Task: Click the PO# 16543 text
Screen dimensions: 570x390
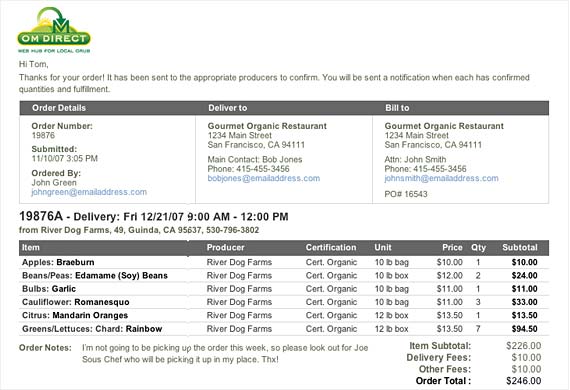Action: point(406,194)
